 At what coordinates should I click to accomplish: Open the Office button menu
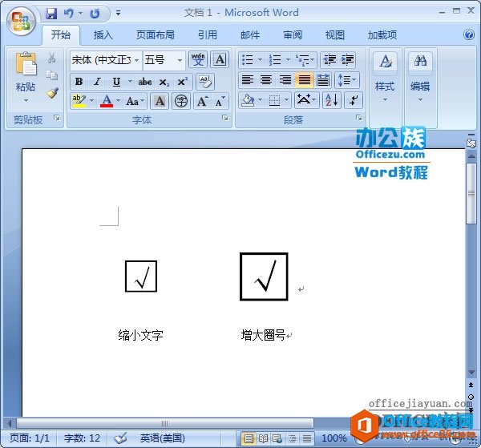(21, 20)
